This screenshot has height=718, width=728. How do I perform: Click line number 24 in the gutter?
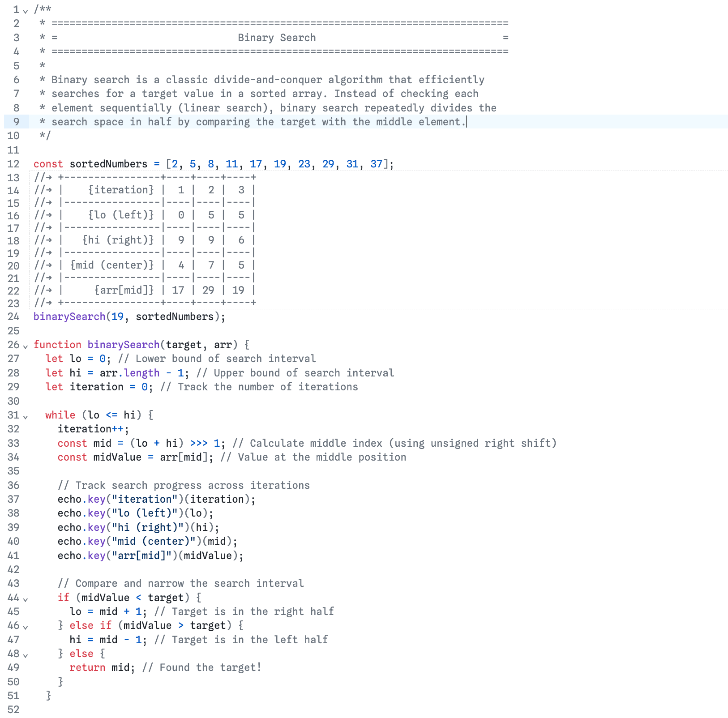coord(13,316)
